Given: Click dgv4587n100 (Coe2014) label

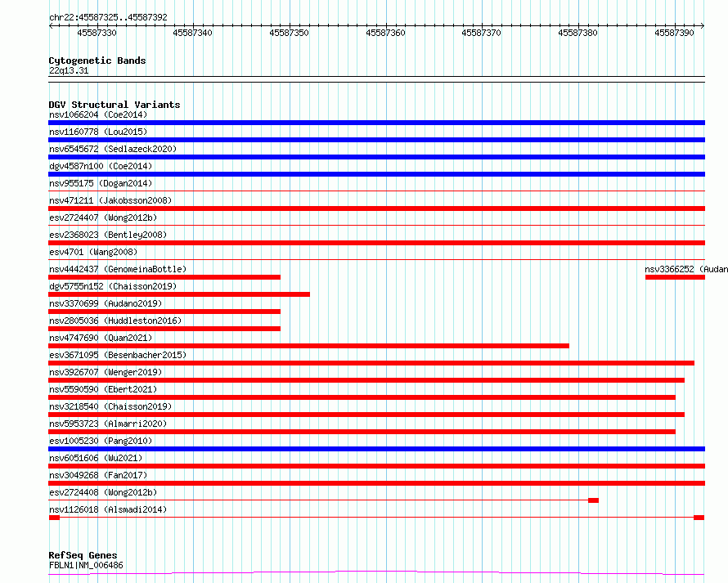Looking at the screenshot, I should (x=101, y=166).
